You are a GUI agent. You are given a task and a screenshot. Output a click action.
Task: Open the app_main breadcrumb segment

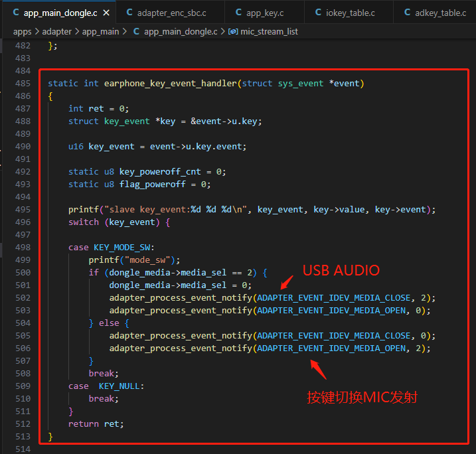(x=100, y=32)
